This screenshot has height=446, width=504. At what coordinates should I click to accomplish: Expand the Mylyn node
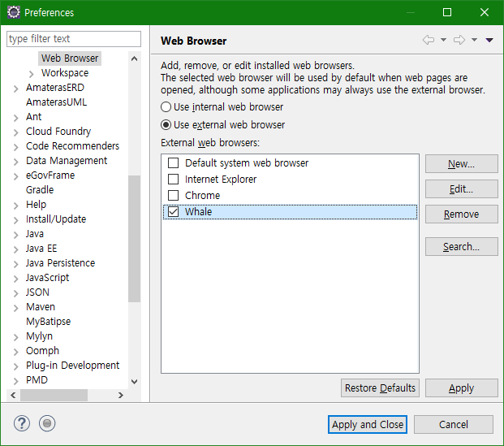[x=16, y=337]
